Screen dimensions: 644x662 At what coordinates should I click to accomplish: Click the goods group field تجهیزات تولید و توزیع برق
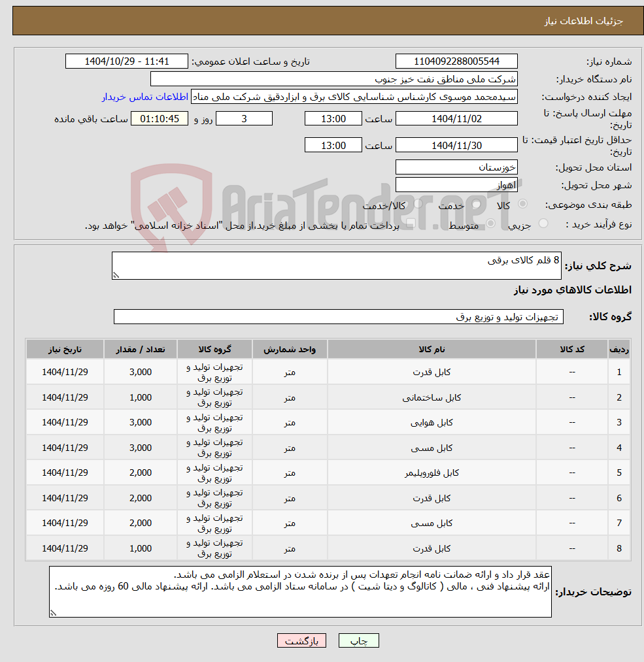tap(338, 317)
